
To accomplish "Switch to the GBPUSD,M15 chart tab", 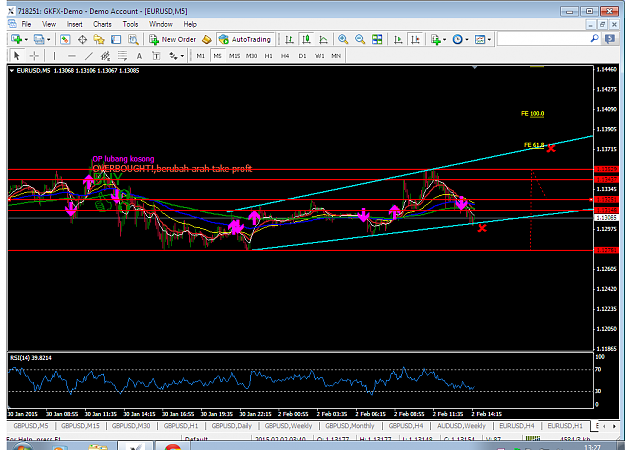I will coord(80,426).
